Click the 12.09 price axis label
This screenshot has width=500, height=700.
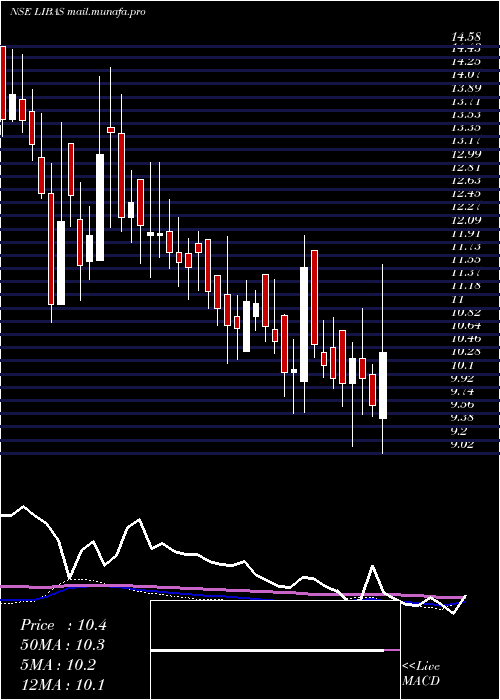[x=466, y=220]
